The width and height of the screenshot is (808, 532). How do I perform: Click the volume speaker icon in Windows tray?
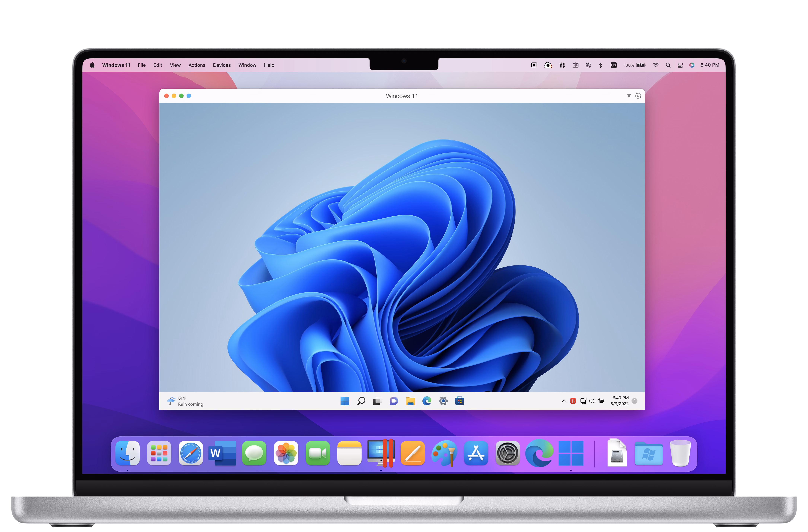(592, 401)
